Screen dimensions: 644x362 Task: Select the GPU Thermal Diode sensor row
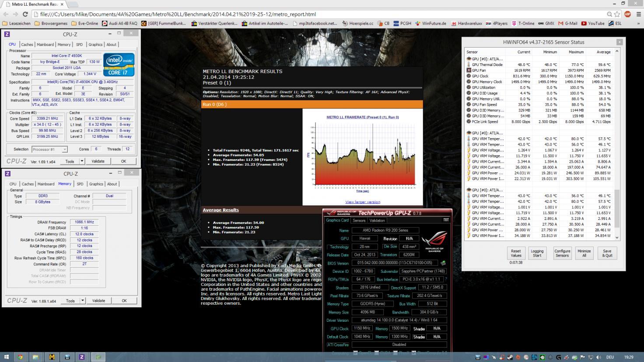[x=539, y=64]
